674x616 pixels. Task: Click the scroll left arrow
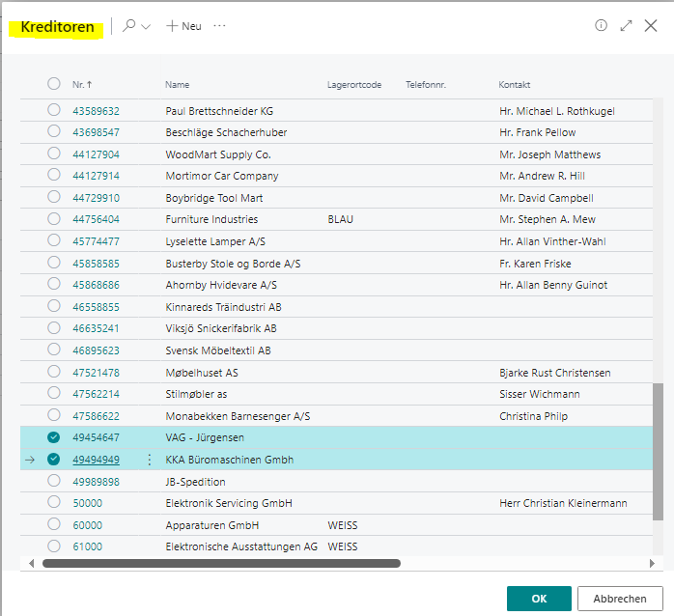[x=31, y=563]
